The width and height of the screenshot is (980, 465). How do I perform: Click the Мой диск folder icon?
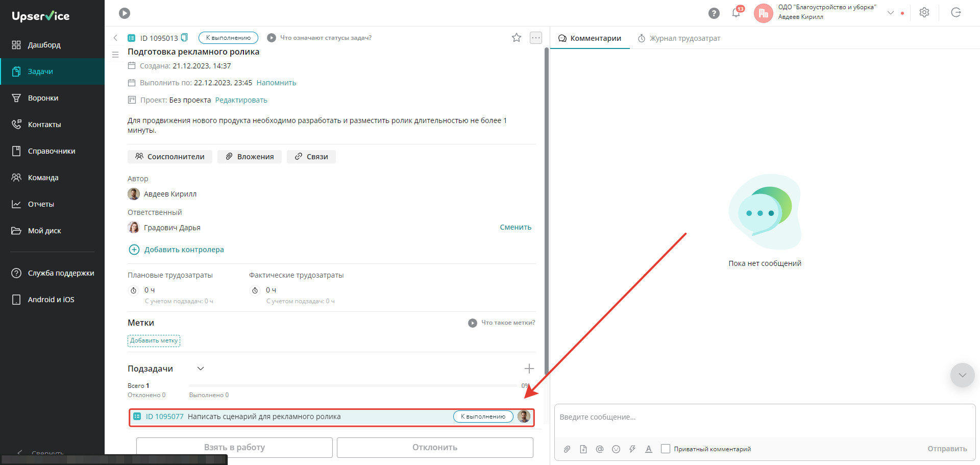pyautogui.click(x=16, y=231)
